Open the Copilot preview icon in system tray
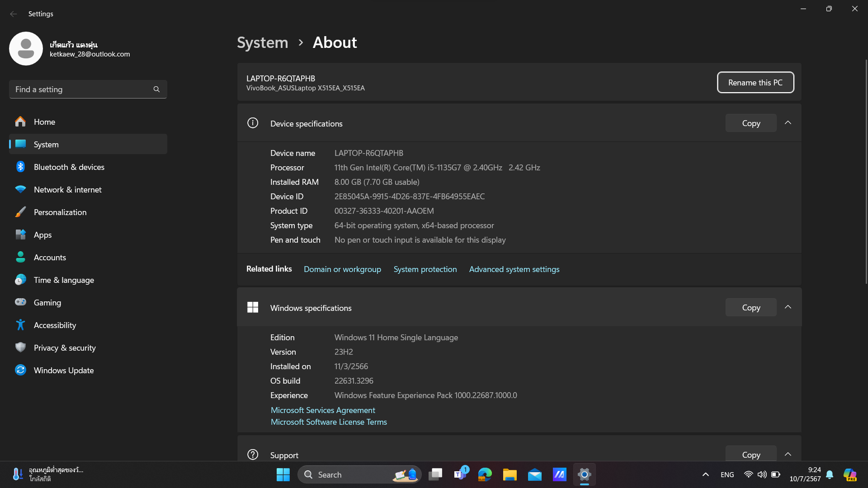Viewport: 868px width, 488px height. (x=850, y=474)
